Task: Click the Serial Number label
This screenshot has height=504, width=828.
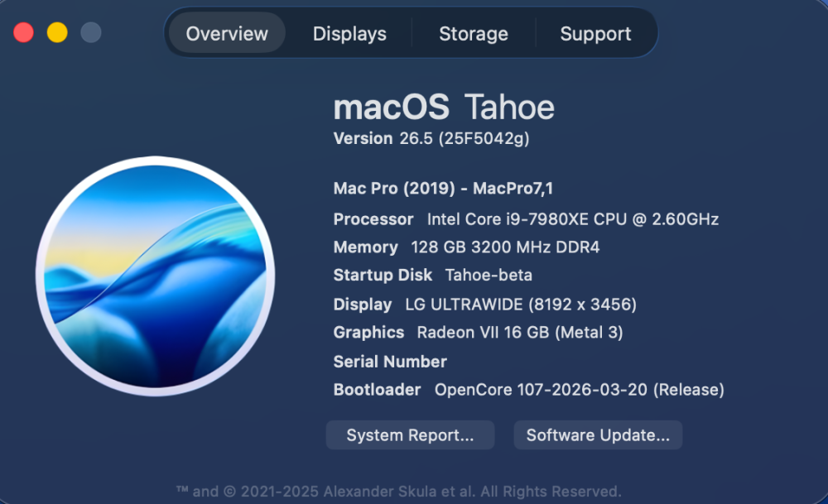Action: tap(390, 362)
